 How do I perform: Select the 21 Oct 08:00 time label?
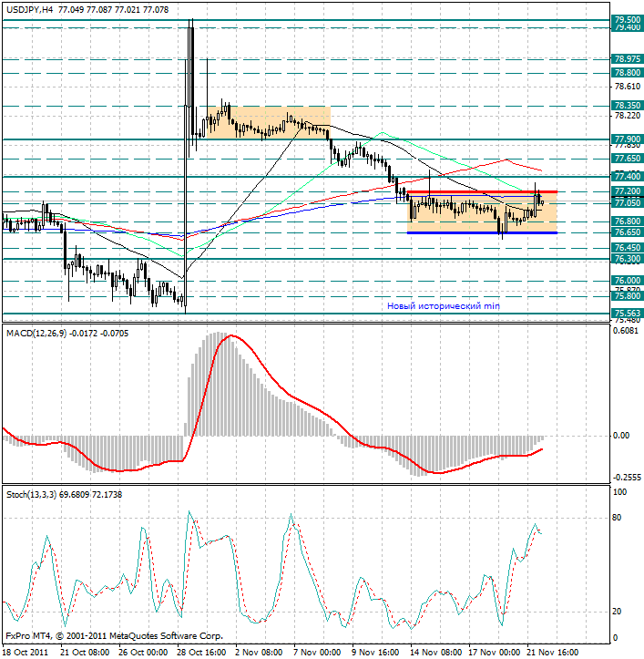click(87, 653)
